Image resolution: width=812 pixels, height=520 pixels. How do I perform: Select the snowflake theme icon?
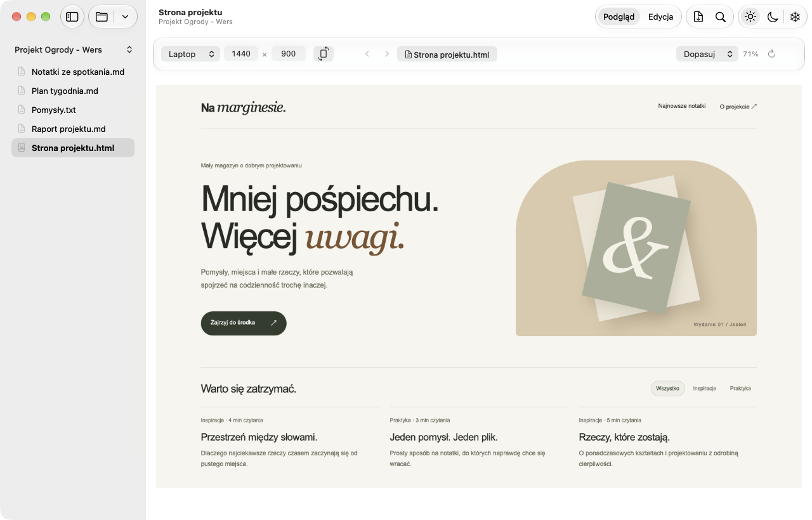tap(795, 17)
